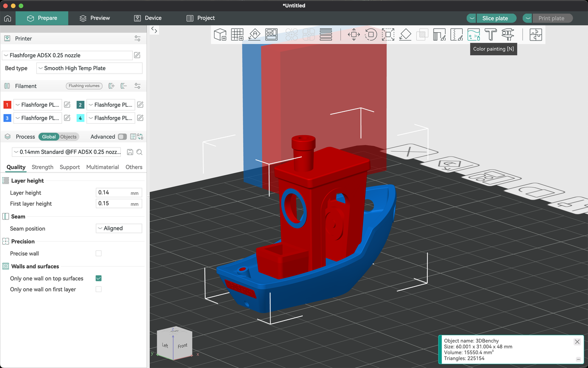Edit filament 3 preset

[x=67, y=118]
